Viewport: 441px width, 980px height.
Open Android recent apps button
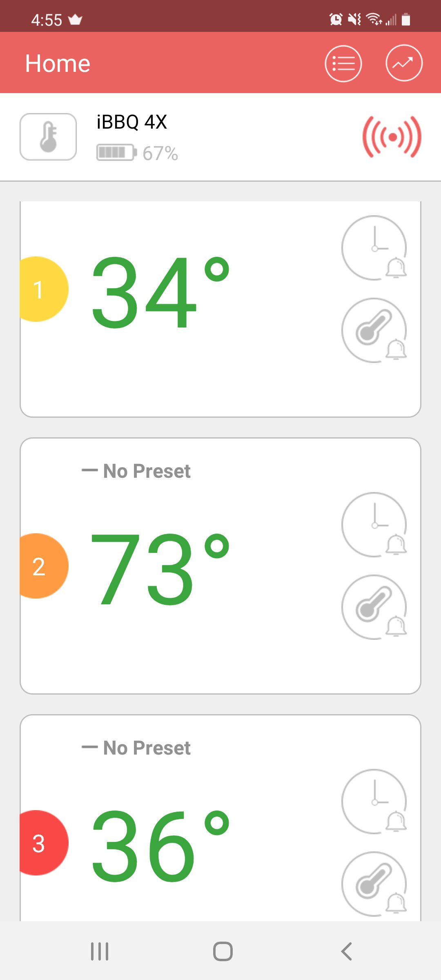[100, 951]
